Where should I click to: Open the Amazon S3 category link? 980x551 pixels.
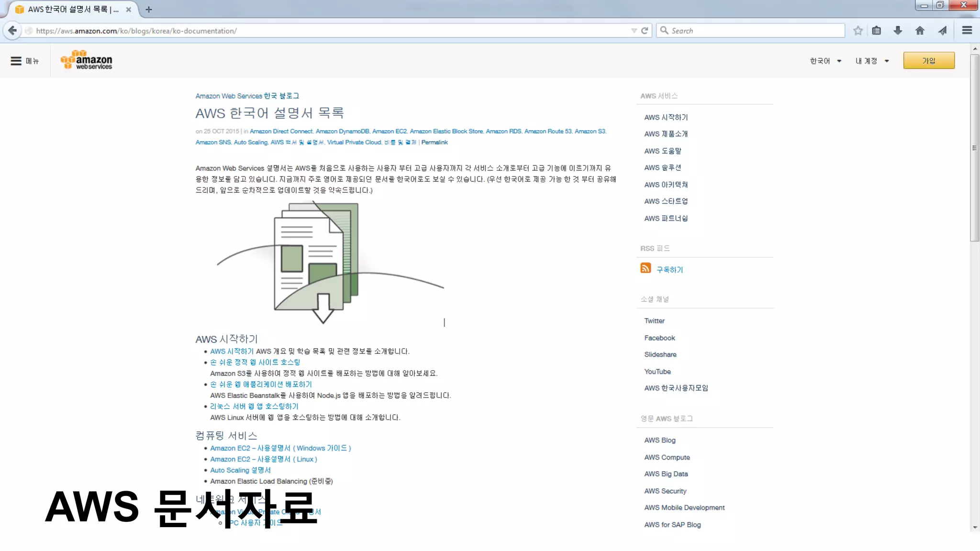coord(590,131)
